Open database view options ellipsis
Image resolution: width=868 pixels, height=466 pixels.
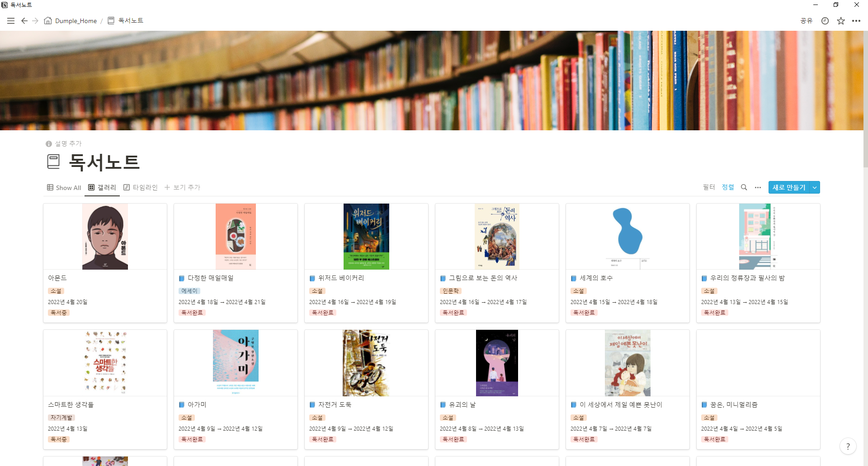(758, 187)
